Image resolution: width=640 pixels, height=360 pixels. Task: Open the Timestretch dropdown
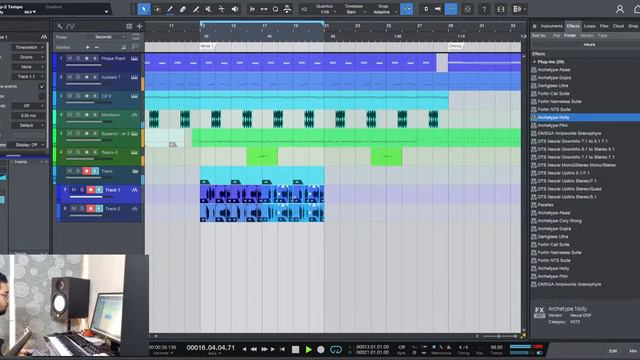(x=28, y=47)
